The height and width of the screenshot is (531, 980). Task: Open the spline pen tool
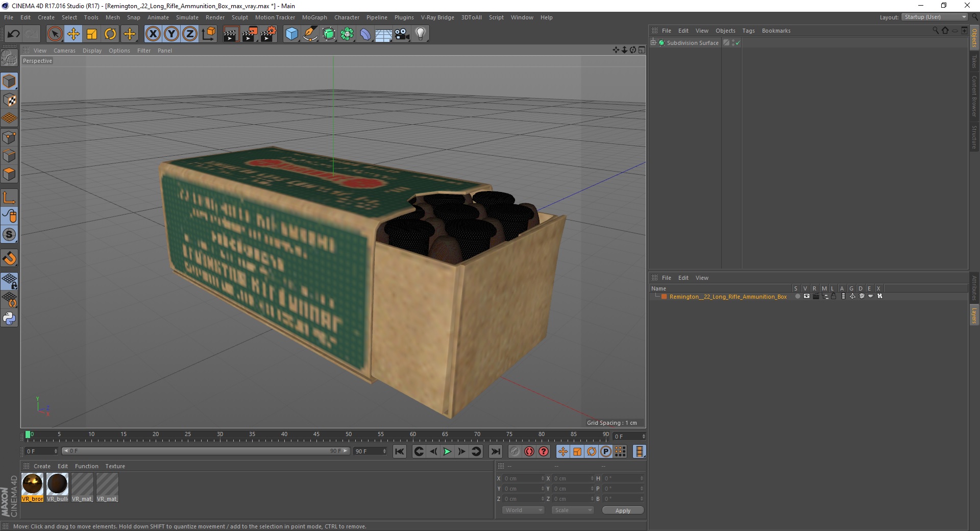click(310, 34)
